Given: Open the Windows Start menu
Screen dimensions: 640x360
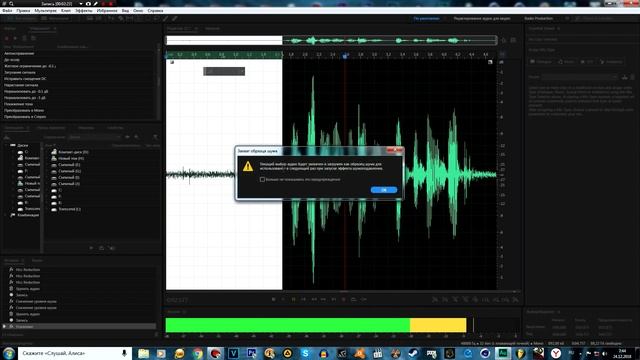Looking at the screenshot, I should pyautogui.click(x=9, y=353).
